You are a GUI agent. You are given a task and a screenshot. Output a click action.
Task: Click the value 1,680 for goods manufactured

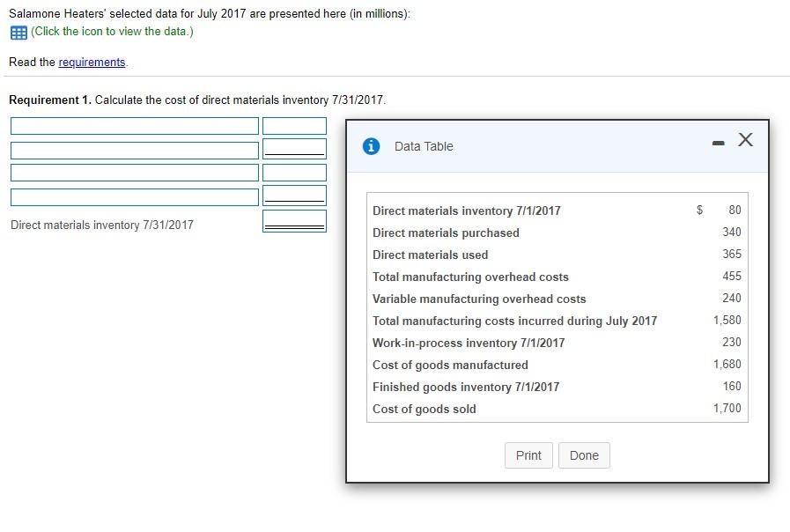coord(727,365)
